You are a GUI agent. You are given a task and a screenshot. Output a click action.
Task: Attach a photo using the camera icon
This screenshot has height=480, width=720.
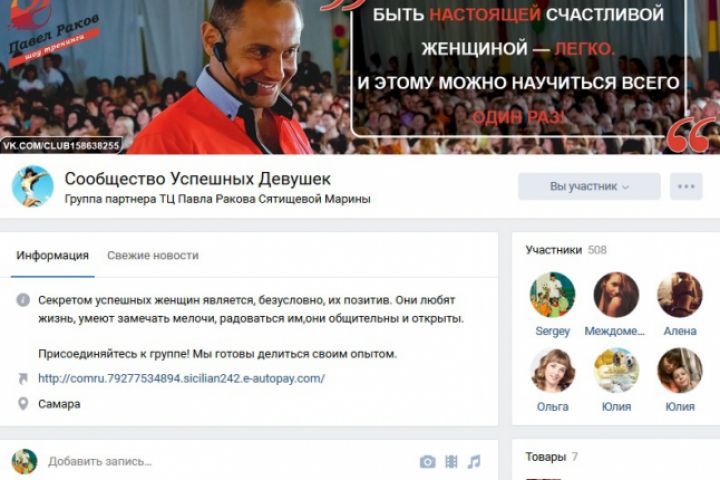(428, 462)
